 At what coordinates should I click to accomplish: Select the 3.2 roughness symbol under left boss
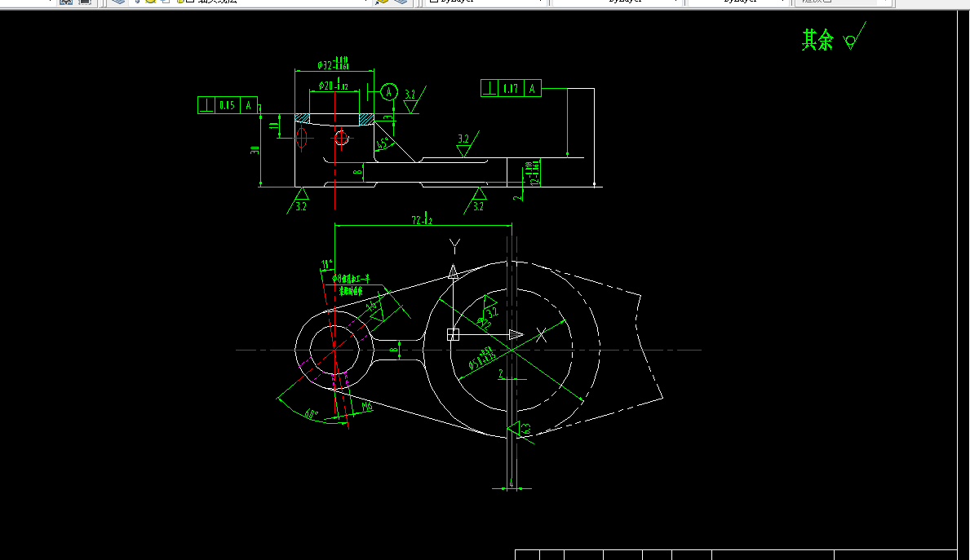pos(298,201)
